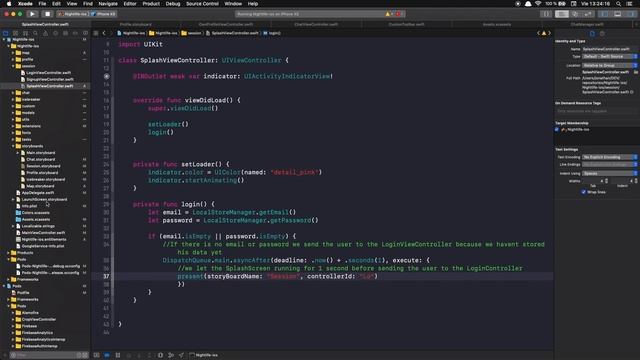Collapse the storyboards folder in navigator
640x360 pixels.
tap(13, 146)
